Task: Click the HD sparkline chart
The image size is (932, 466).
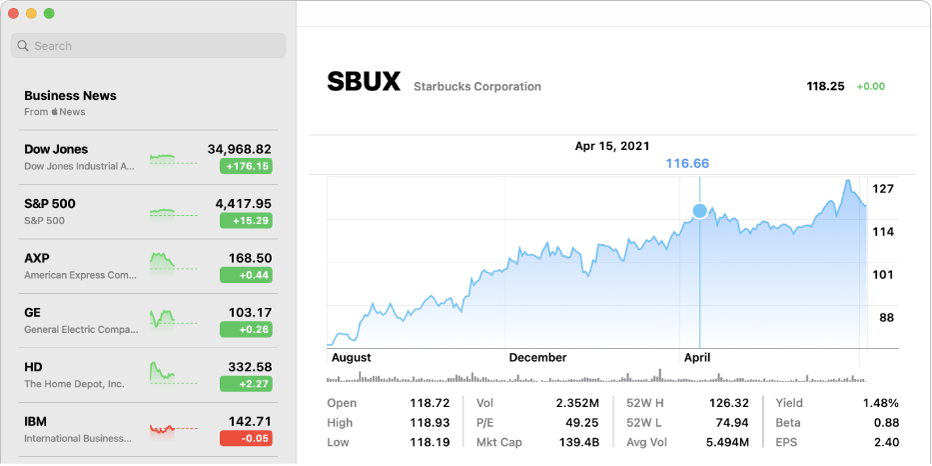Action: tap(173, 372)
